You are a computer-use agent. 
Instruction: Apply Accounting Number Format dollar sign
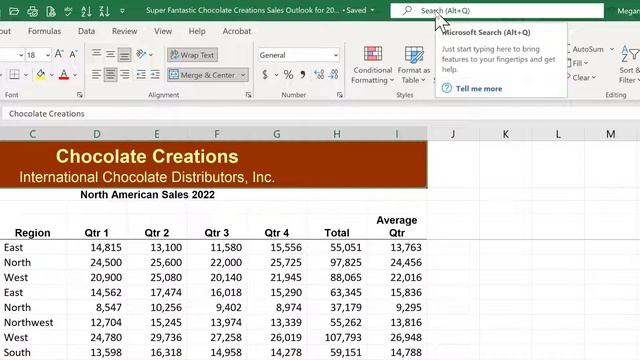(x=265, y=75)
